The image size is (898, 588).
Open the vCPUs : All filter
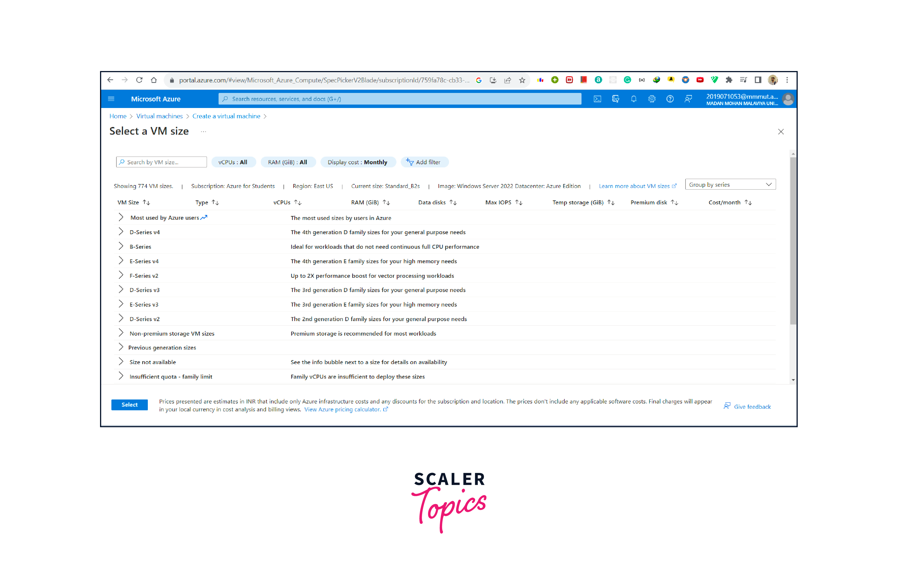[x=233, y=162]
